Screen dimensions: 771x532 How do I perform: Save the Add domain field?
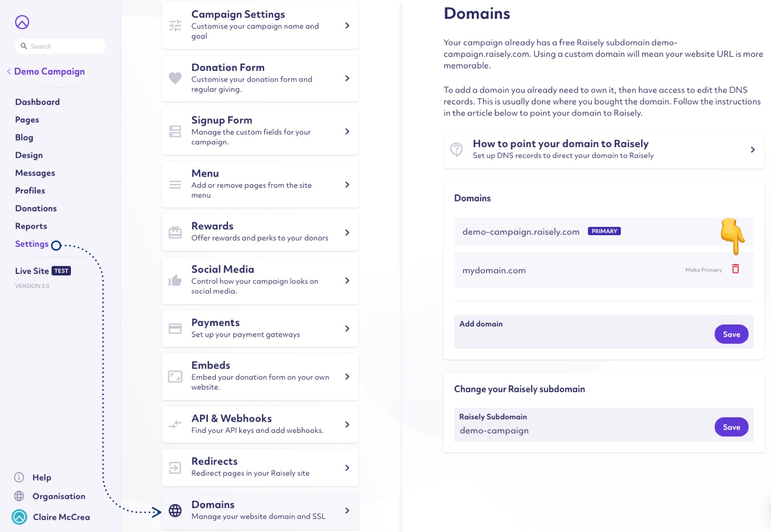[x=731, y=334]
